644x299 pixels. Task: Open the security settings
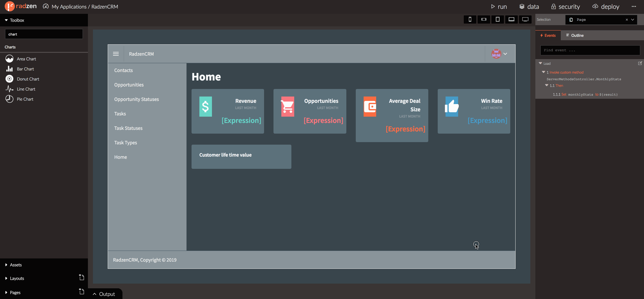click(565, 7)
